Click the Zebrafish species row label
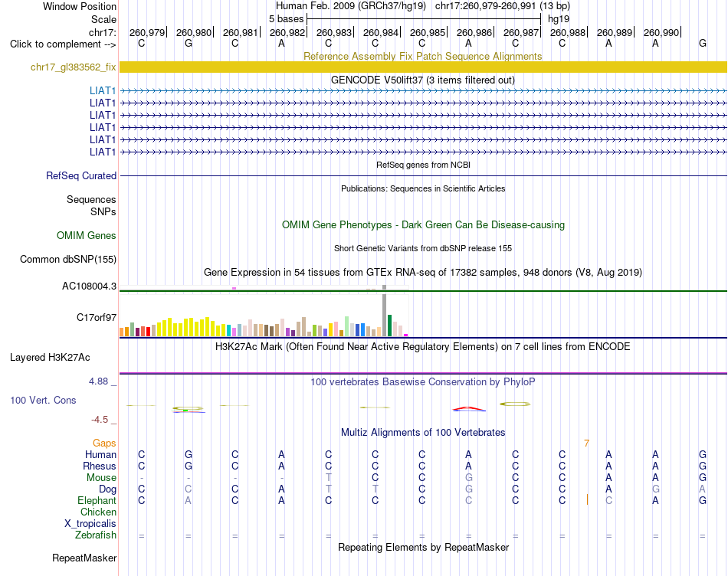The width and height of the screenshot is (728, 576). tap(96, 535)
